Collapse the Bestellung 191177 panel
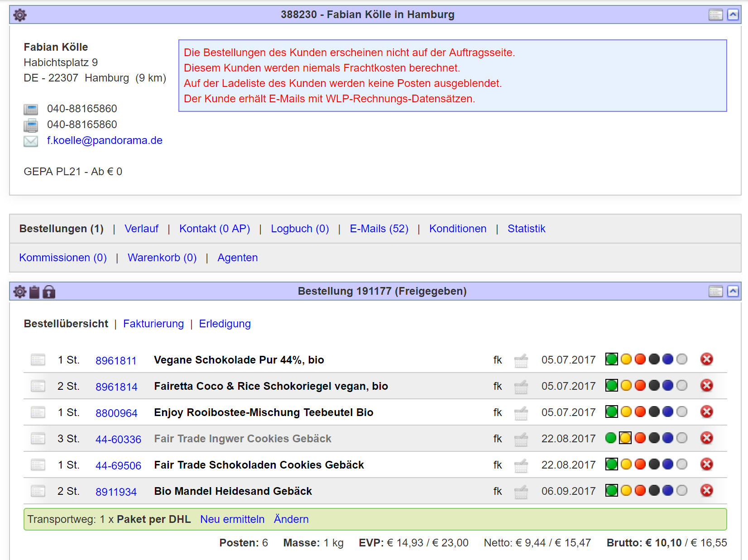Screen dimensions: 748x560 click(x=733, y=291)
